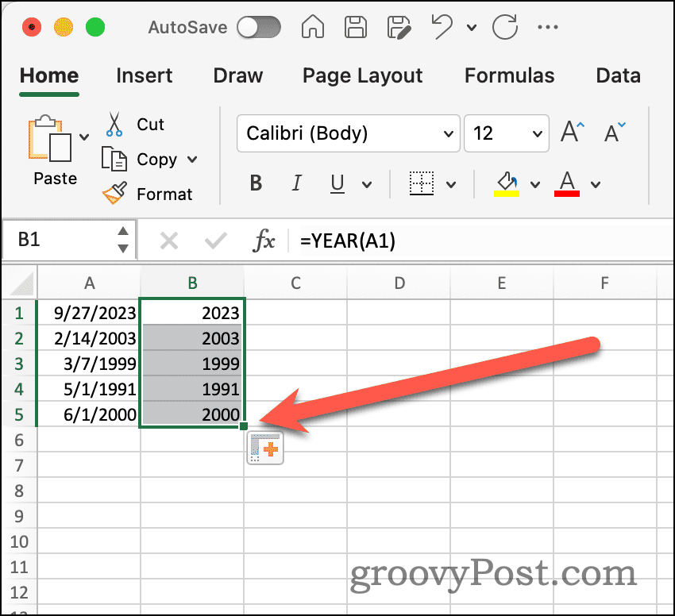Select column B header
Image resolution: width=675 pixels, height=616 pixels.
[x=192, y=283]
